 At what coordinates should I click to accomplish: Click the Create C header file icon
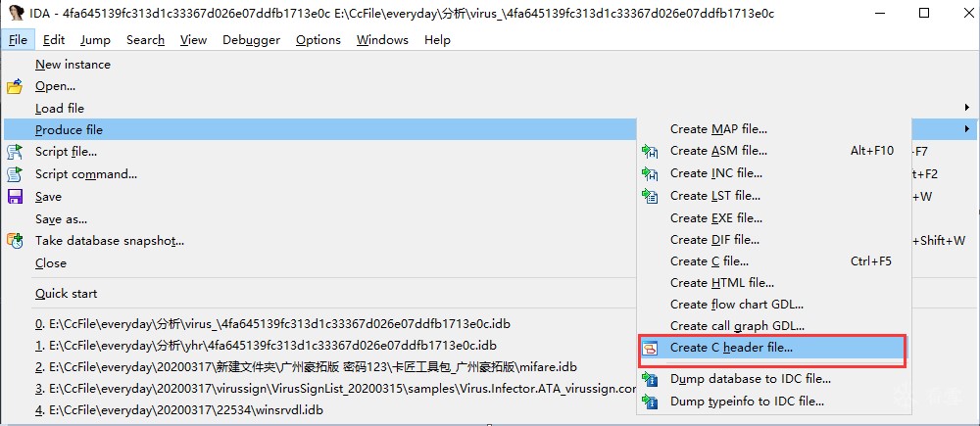pyautogui.click(x=650, y=348)
